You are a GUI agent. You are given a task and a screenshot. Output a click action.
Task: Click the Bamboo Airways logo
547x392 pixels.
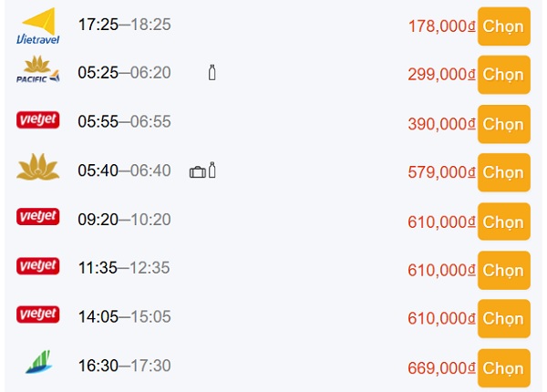[38, 362]
